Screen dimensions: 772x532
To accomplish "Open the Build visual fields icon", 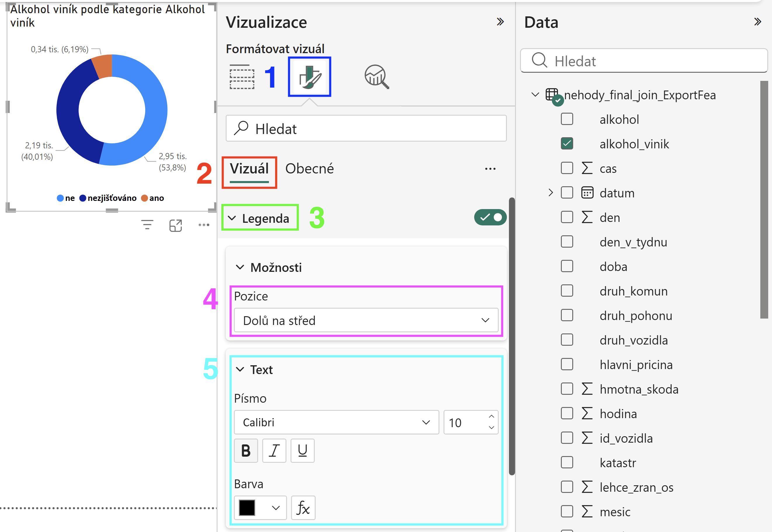I will click(242, 77).
